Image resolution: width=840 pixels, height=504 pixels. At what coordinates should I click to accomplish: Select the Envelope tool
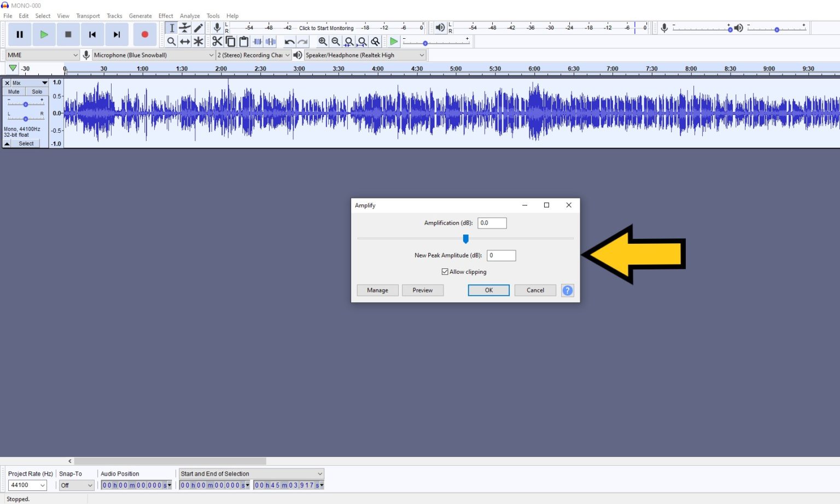point(185,28)
